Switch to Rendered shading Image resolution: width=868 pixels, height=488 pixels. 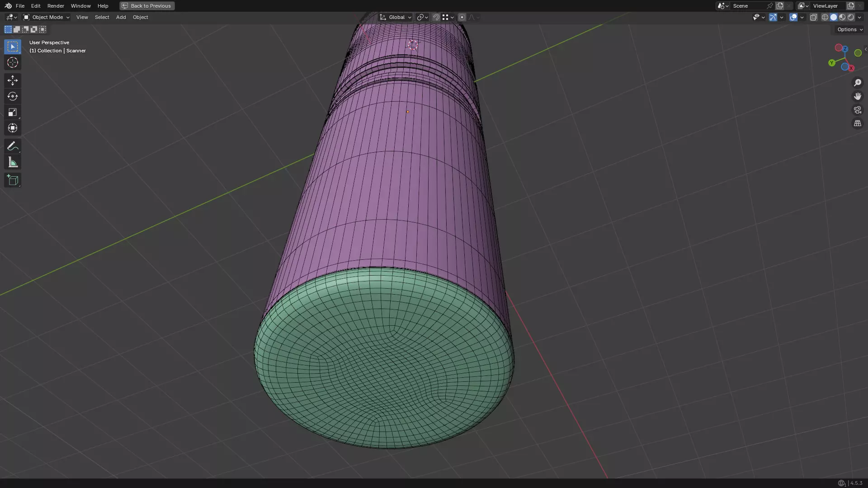click(x=851, y=17)
